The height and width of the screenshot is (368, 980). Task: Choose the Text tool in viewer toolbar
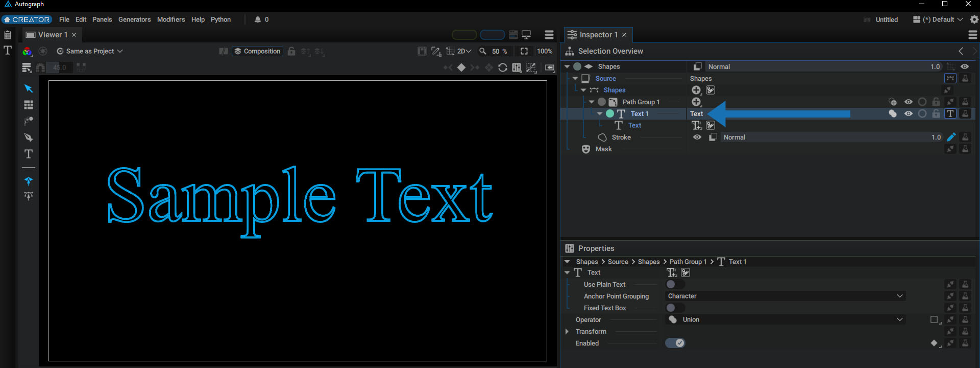[x=29, y=154]
